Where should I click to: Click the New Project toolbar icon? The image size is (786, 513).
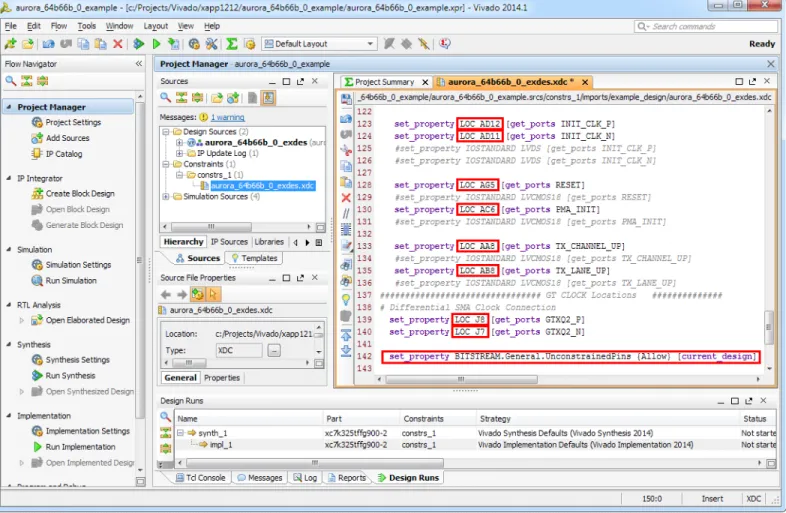point(11,44)
